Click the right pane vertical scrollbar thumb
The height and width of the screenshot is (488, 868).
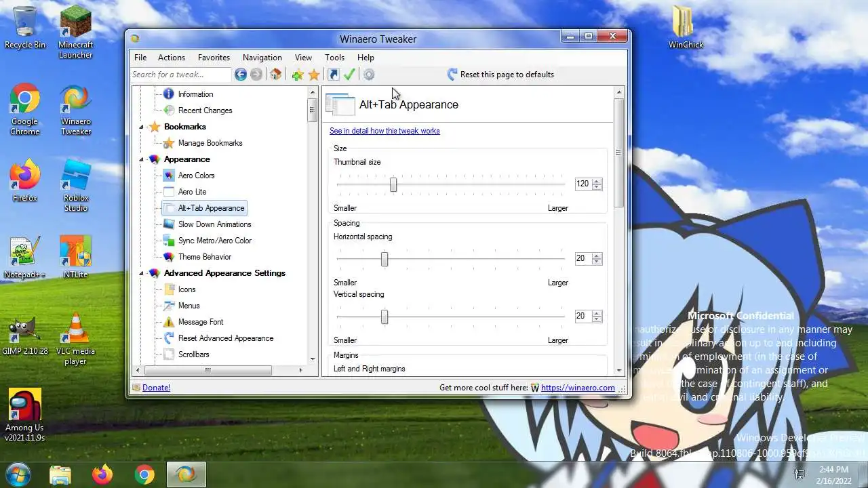point(618,152)
